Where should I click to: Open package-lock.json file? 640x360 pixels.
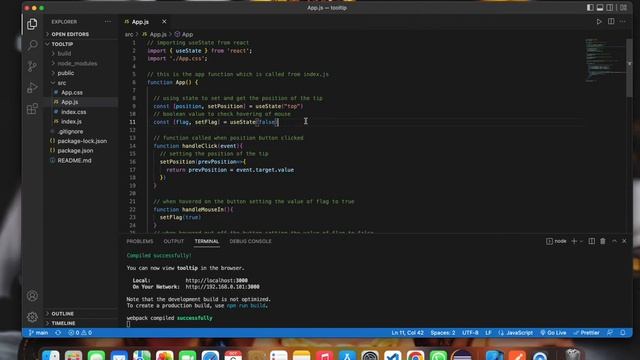tap(81, 141)
